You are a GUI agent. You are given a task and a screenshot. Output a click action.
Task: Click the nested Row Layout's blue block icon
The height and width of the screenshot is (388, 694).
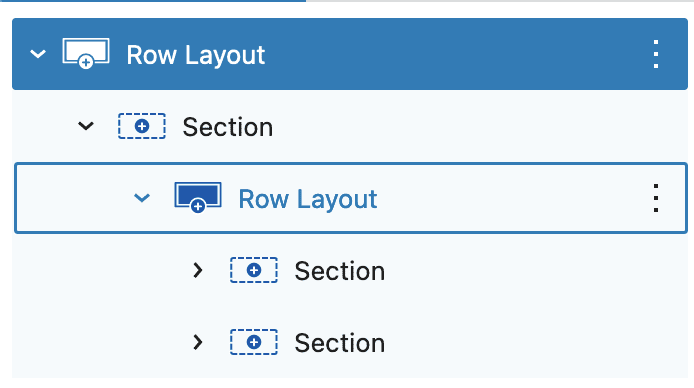pyautogui.click(x=198, y=197)
